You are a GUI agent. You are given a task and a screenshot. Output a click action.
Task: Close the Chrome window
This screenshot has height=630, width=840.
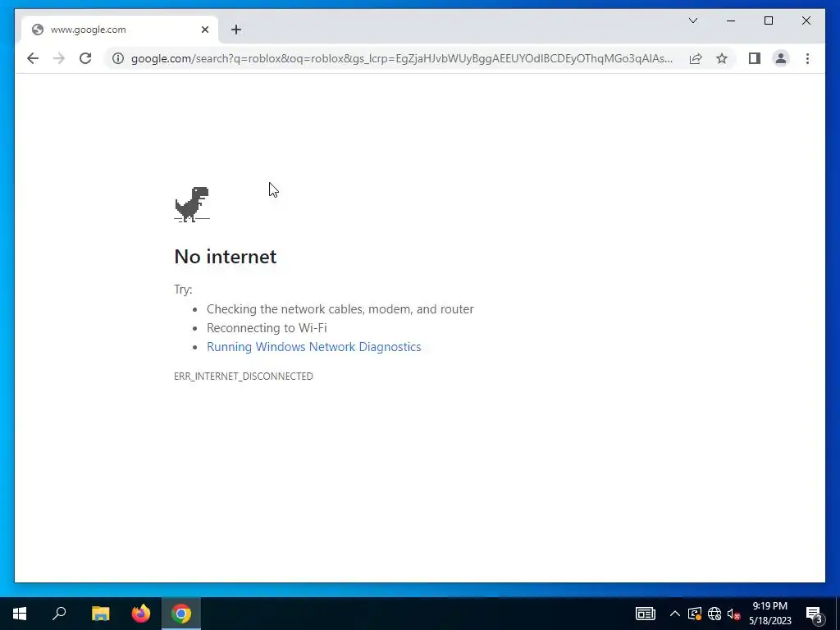[806, 21]
